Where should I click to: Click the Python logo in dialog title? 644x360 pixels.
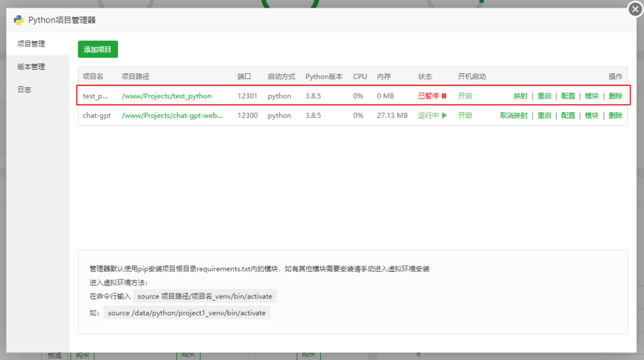[x=18, y=20]
